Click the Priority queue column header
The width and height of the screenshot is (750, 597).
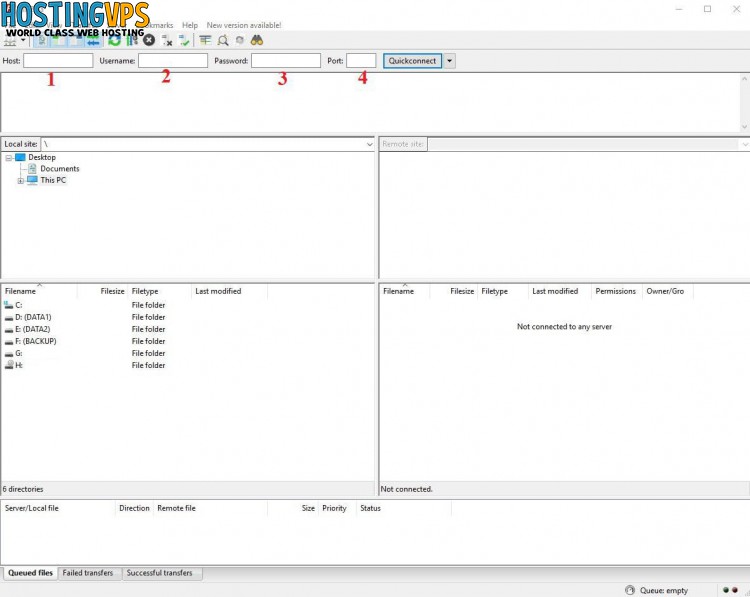click(x=337, y=508)
